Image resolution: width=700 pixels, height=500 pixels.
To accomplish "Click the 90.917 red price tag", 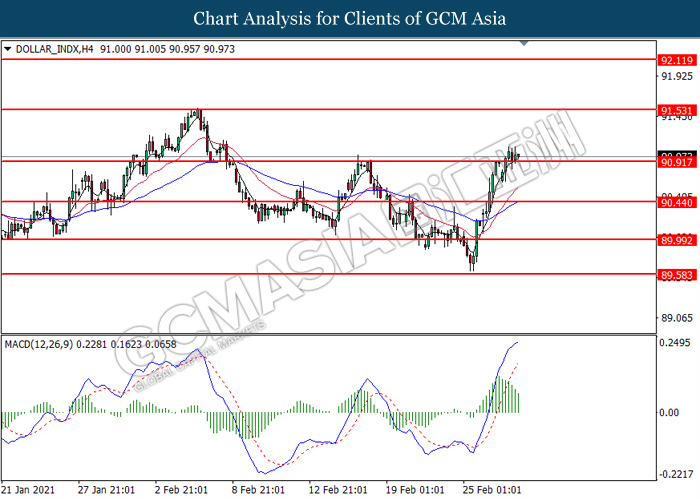I will pos(676,161).
